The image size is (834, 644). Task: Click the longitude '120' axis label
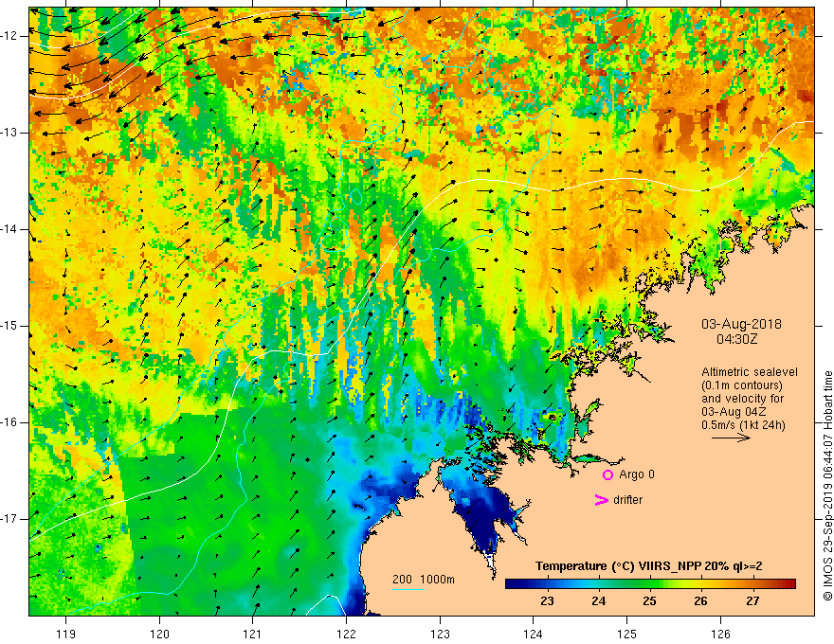click(159, 634)
